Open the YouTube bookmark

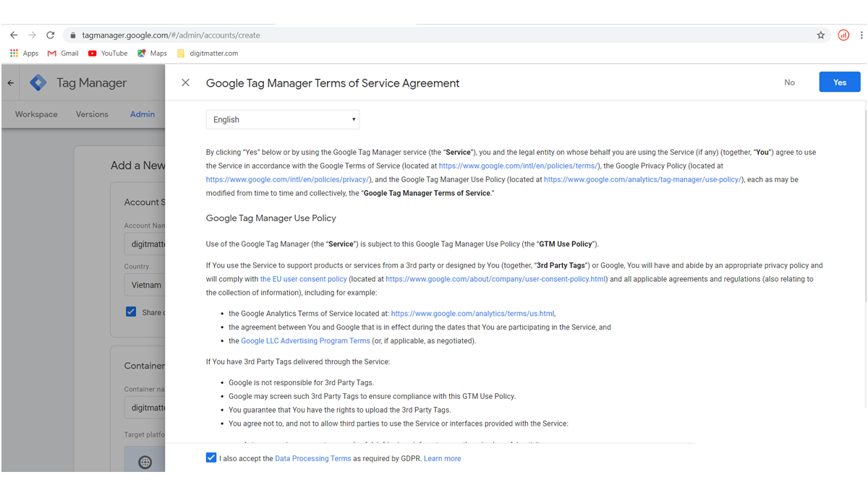[108, 53]
